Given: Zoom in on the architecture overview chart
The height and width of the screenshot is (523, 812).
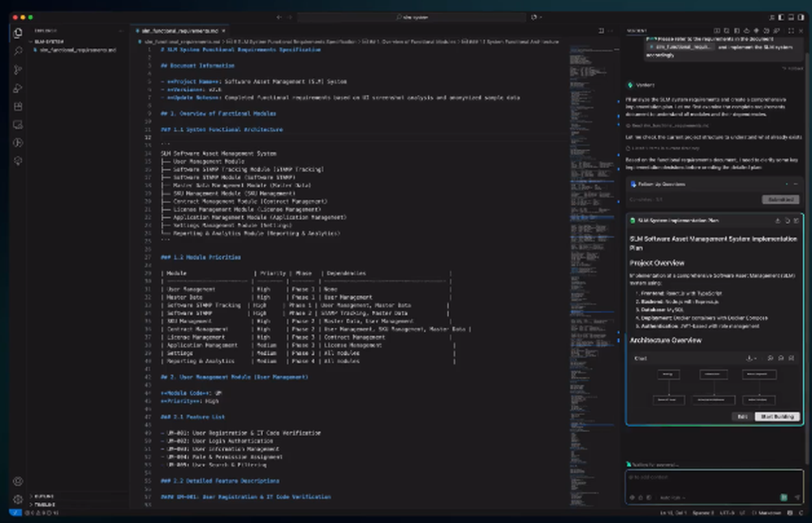Looking at the screenshot, I should point(770,357).
